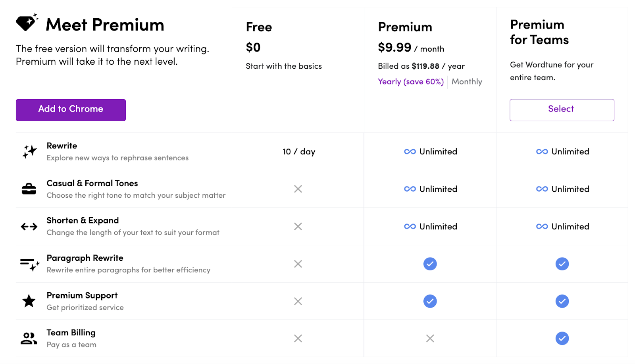Click the Premium Support star icon
The width and height of the screenshot is (635, 364).
(x=29, y=301)
